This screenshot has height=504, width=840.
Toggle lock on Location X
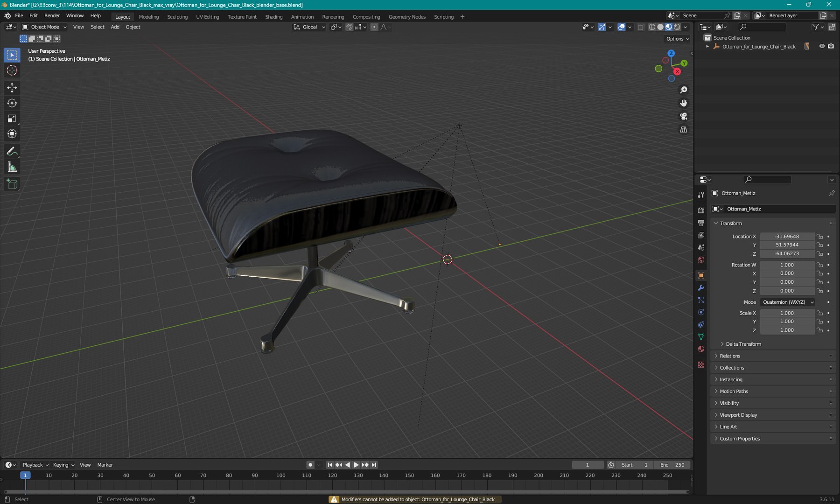click(x=820, y=237)
